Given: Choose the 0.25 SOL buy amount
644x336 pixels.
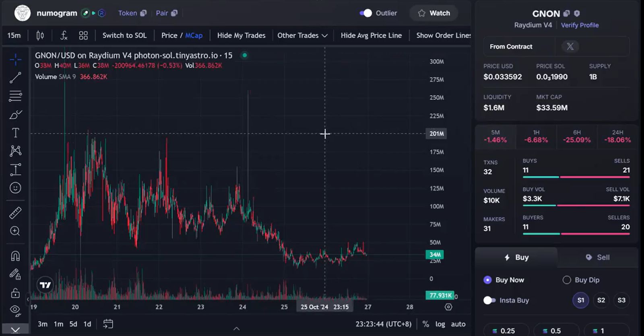Looking at the screenshot, I should [506, 331].
